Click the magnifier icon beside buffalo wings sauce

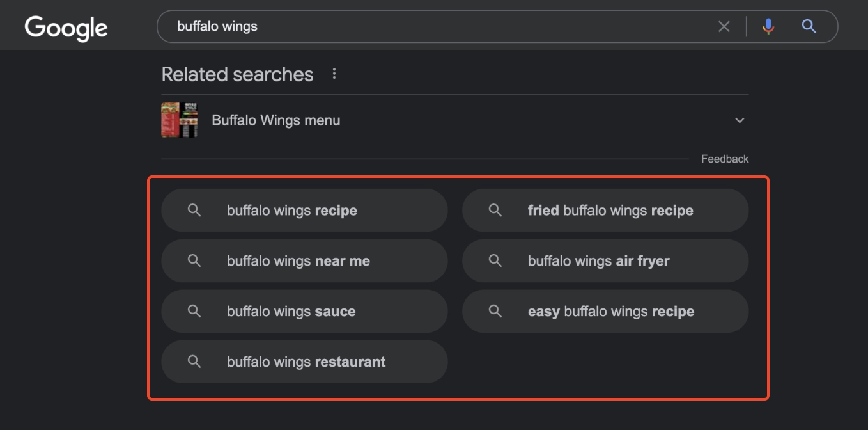(194, 311)
